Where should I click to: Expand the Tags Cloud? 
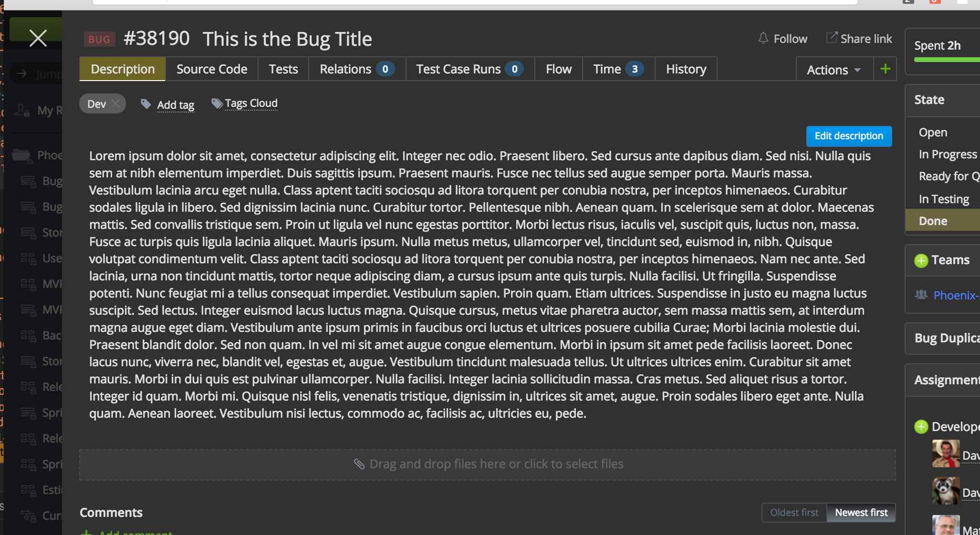[x=251, y=103]
